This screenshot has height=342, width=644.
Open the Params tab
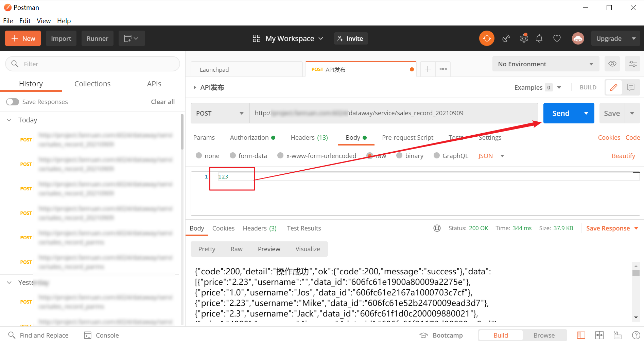[x=204, y=137]
